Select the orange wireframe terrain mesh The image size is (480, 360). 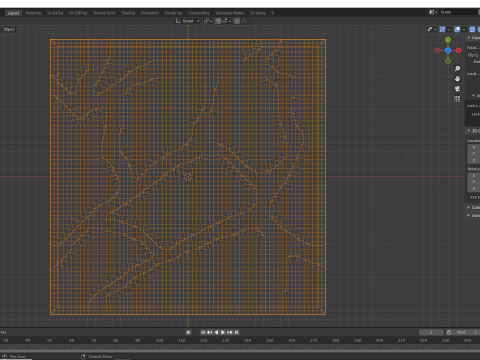pos(188,177)
